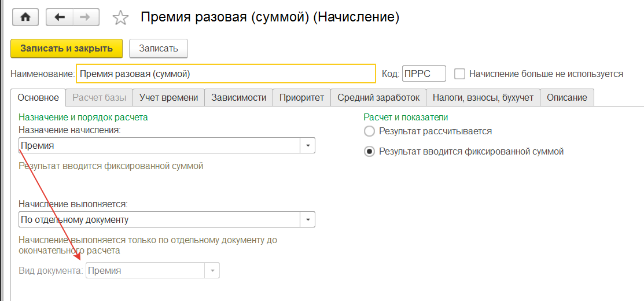Enable 'Начисление больше не используется' checkbox
Screen dimensions: 644x301
[x=460, y=74]
